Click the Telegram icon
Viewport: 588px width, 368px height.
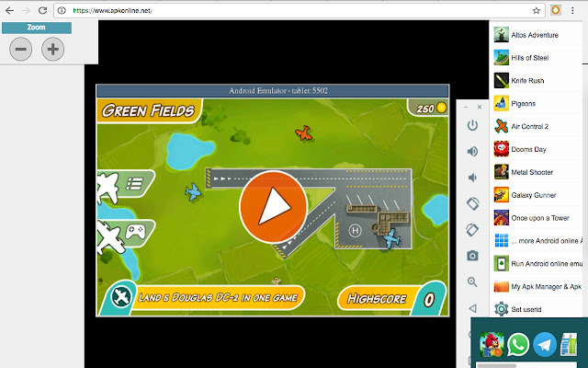545,344
